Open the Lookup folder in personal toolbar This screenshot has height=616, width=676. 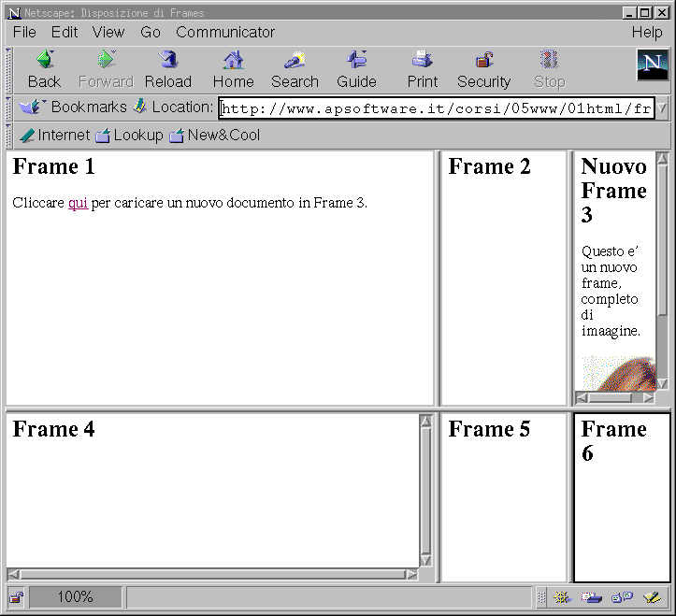[129, 136]
